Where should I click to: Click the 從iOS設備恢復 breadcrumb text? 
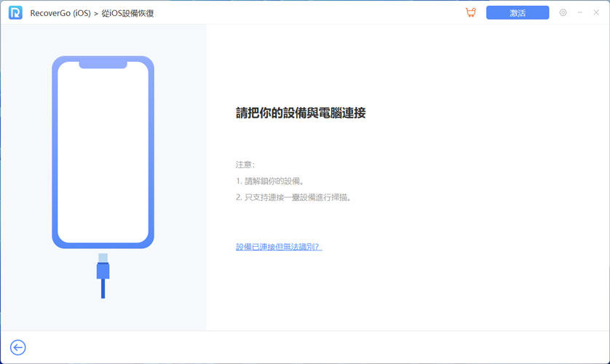coord(127,13)
